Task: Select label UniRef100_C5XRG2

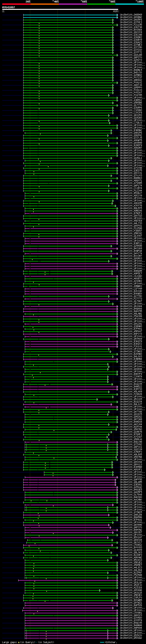Action: click(131, 545)
